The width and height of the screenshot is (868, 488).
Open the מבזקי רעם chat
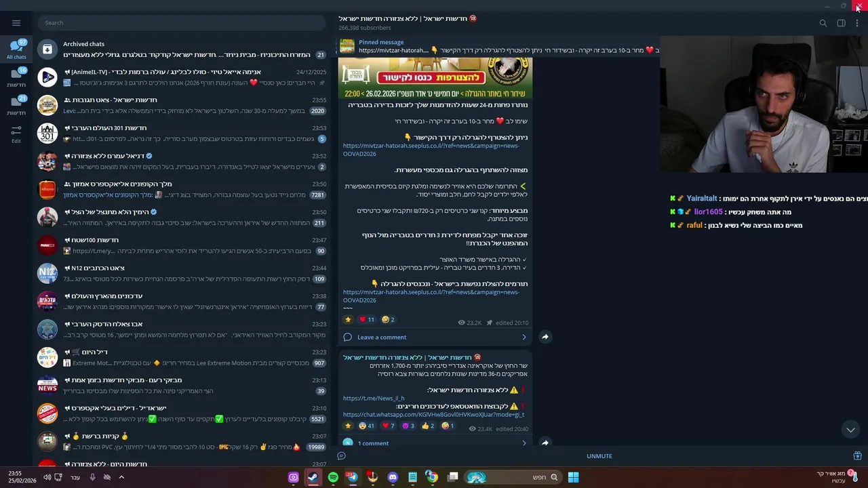(183, 386)
